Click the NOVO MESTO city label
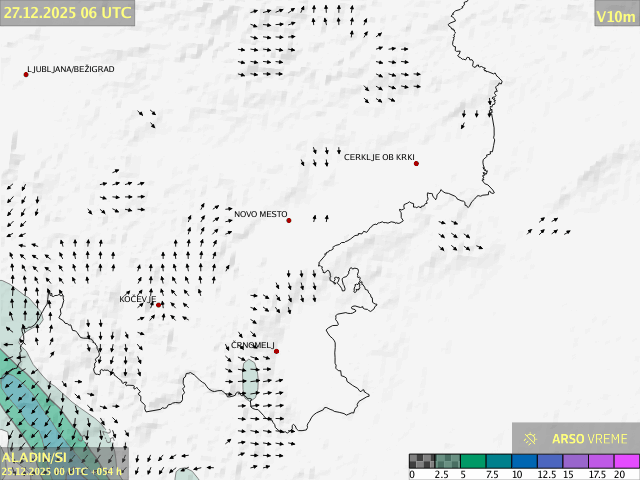 (x=260, y=214)
